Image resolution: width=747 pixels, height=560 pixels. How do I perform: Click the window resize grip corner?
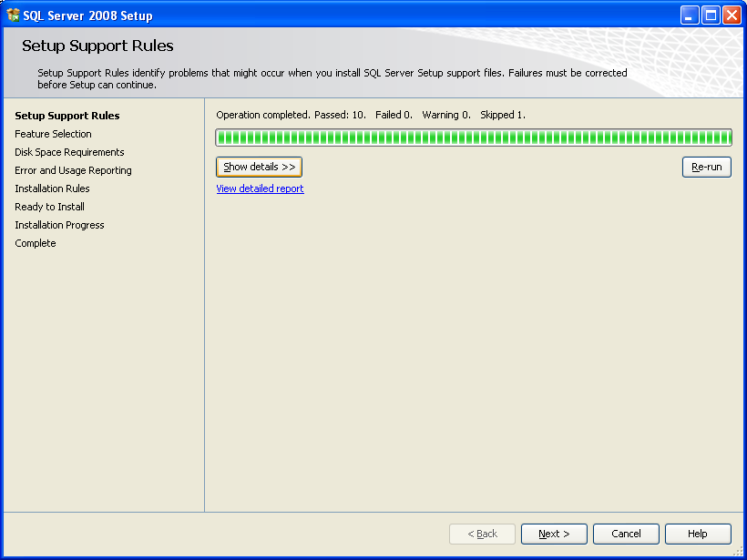click(739, 552)
